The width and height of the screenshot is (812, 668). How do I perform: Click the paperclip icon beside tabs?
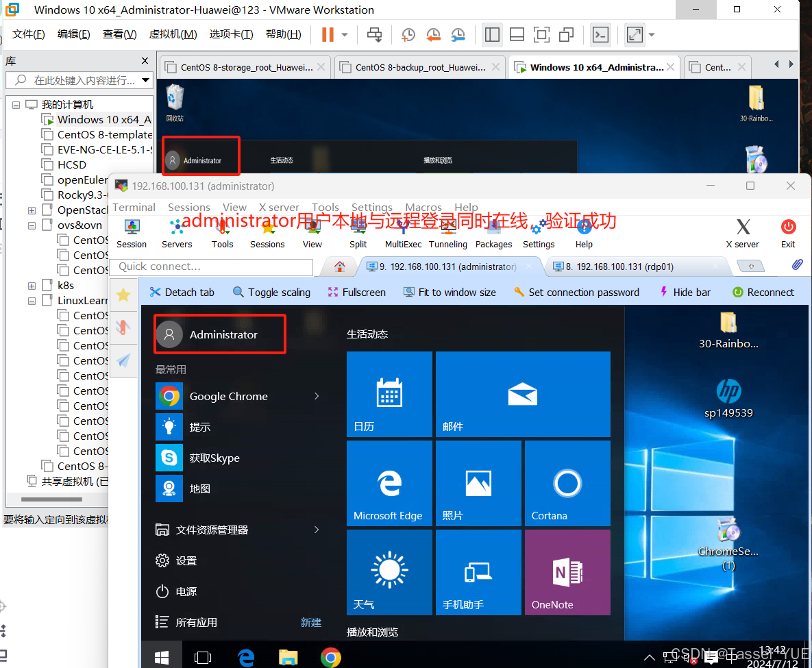pyautogui.click(x=798, y=265)
